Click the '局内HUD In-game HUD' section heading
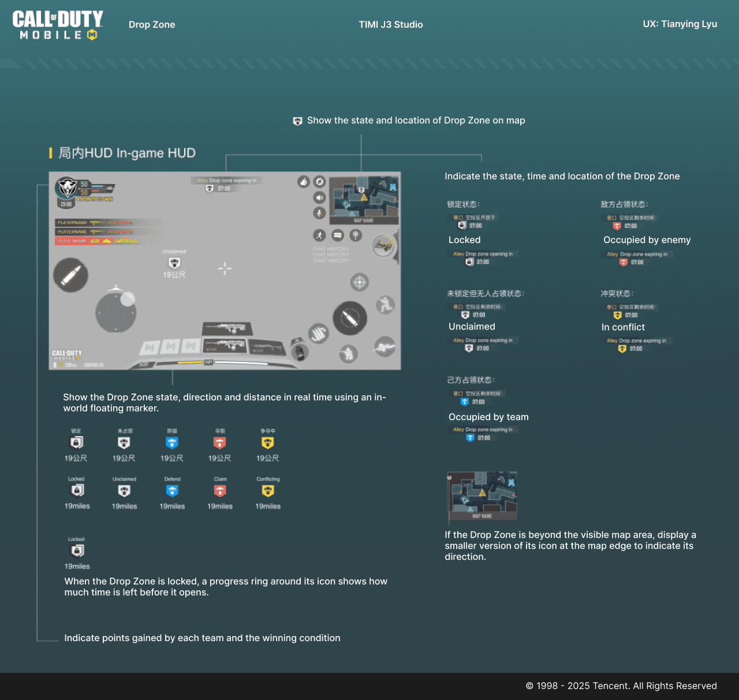 (x=127, y=153)
